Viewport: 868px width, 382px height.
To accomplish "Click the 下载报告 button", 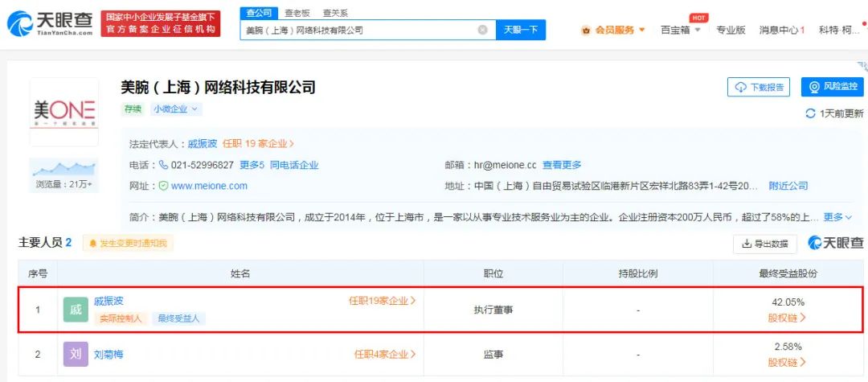I will click(759, 87).
